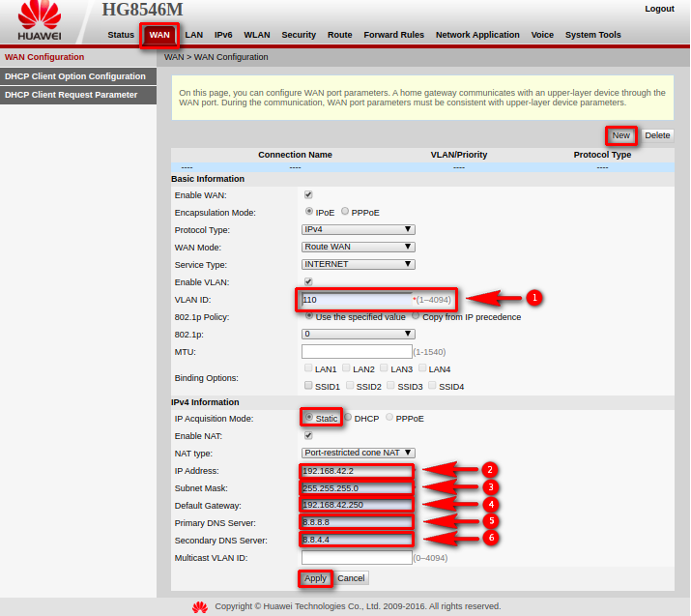Toggle the Enable VLAN checkbox

308,281
